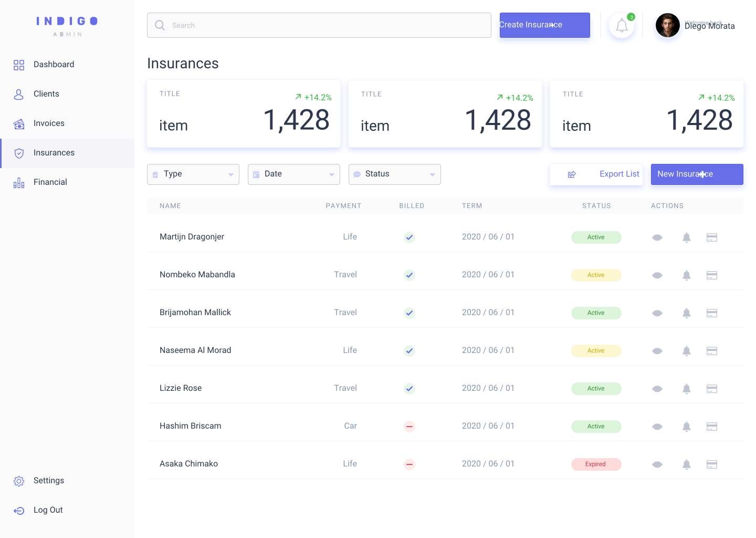View Lizzie Rose's record via eye icon

click(657, 389)
